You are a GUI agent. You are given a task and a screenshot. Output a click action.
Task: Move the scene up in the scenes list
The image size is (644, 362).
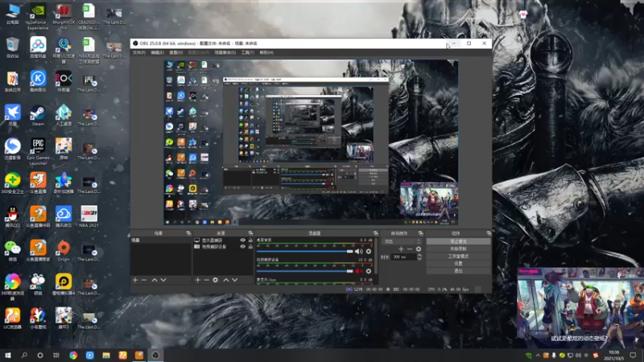(x=155, y=280)
